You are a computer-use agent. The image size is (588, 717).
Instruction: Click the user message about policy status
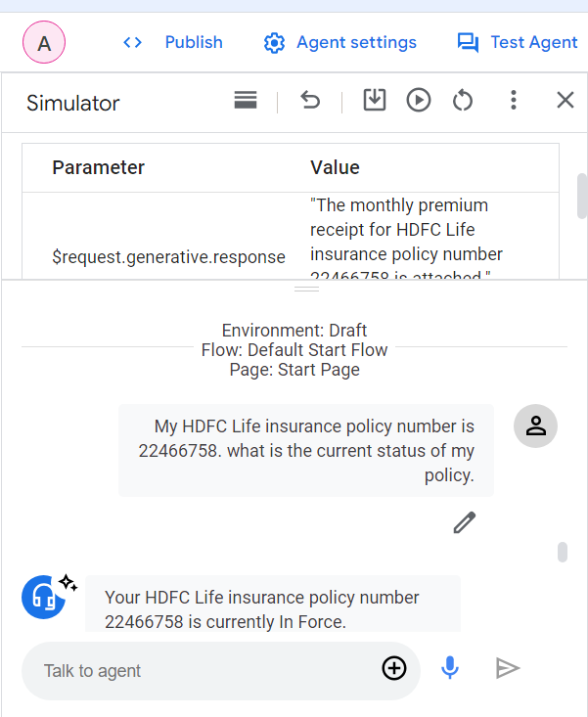(x=306, y=450)
